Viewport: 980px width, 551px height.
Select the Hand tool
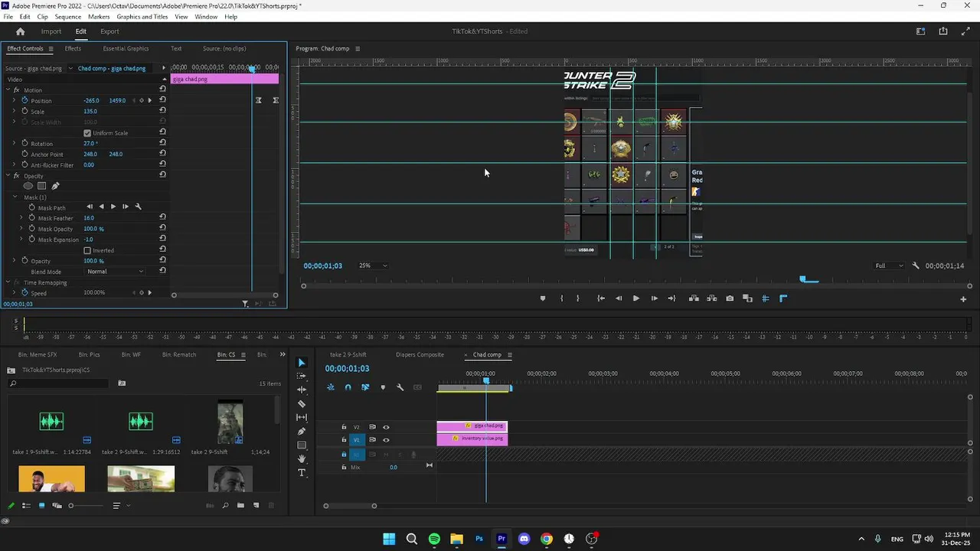coord(302,458)
